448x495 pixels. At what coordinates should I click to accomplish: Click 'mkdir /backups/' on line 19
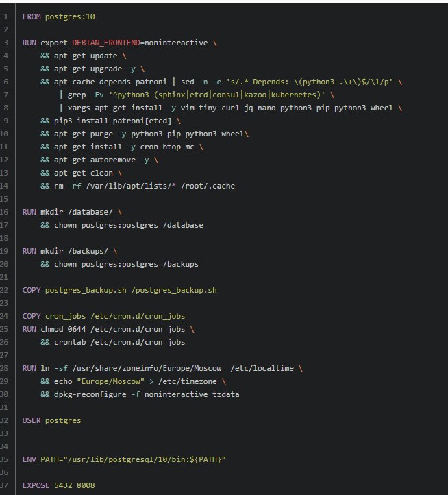[x=74, y=252]
